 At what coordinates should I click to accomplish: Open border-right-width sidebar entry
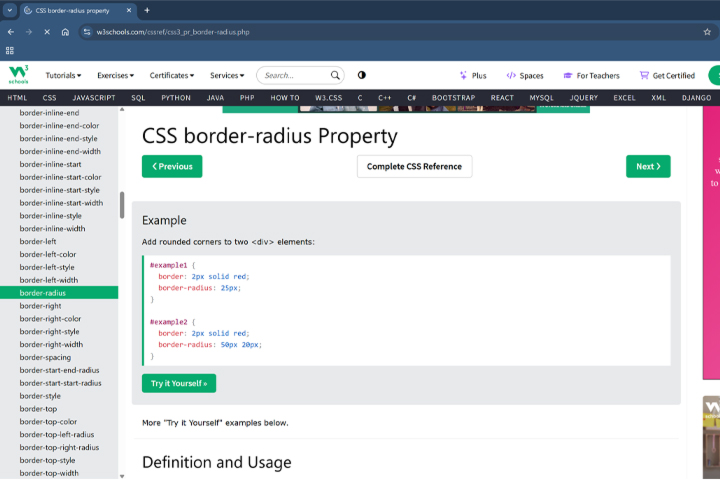[x=51, y=344]
